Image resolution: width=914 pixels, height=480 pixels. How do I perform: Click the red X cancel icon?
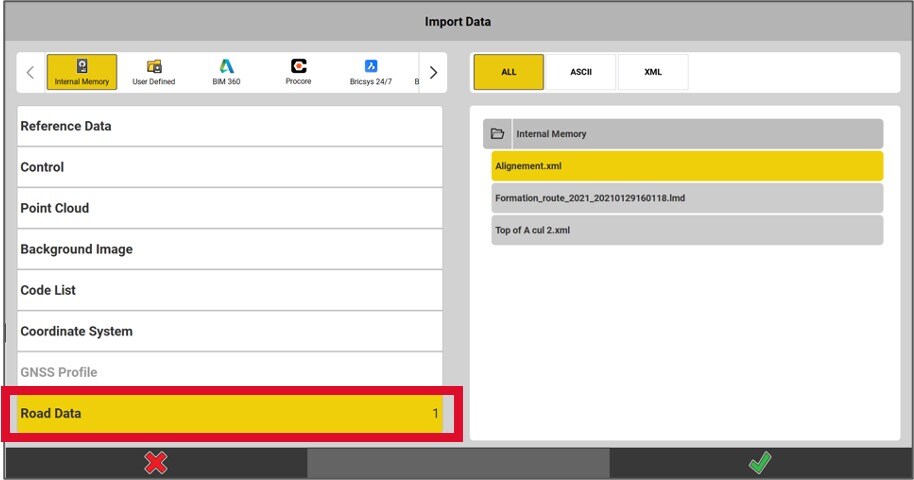point(156,463)
